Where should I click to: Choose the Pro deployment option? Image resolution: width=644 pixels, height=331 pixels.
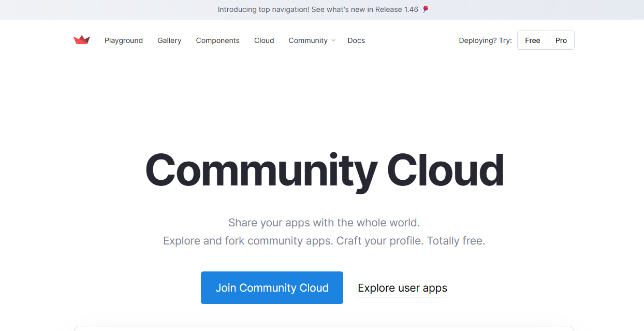coord(561,40)
